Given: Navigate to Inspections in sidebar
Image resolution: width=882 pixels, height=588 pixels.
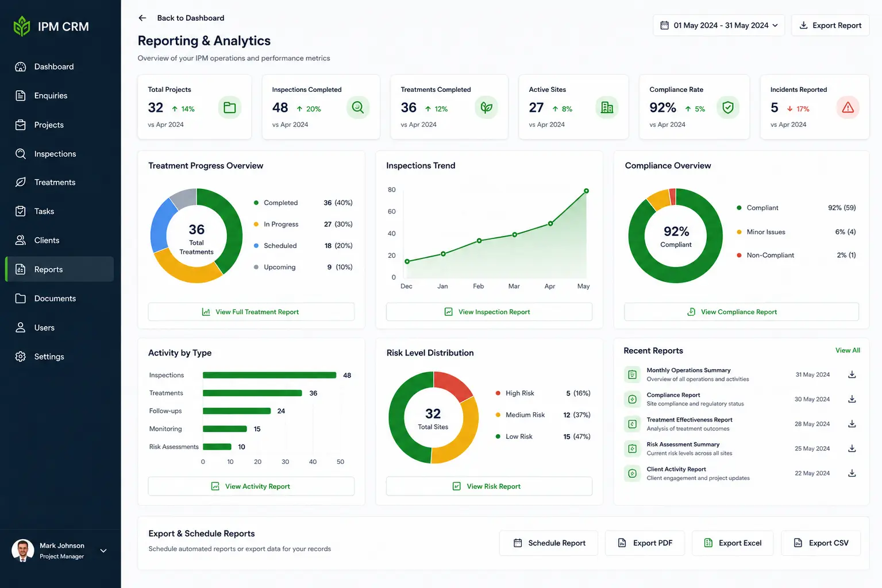Looking at the screenshot, I should [60, 153].
